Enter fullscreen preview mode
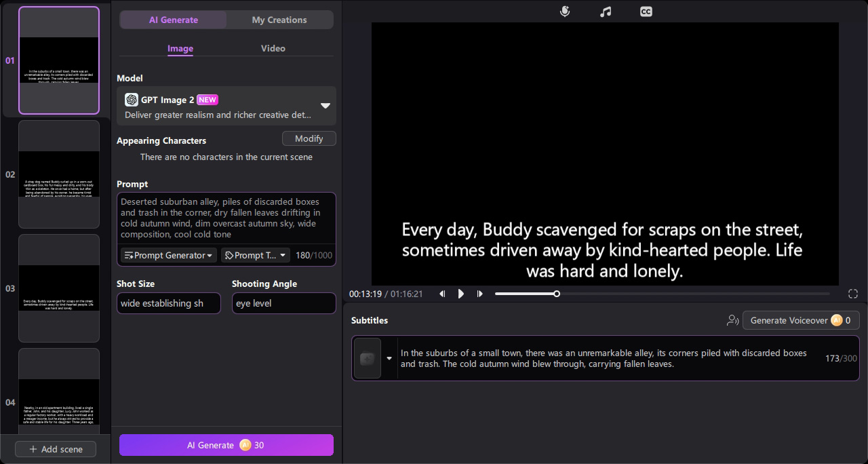This screenshot has height=464, width=868. coord(853,294)
